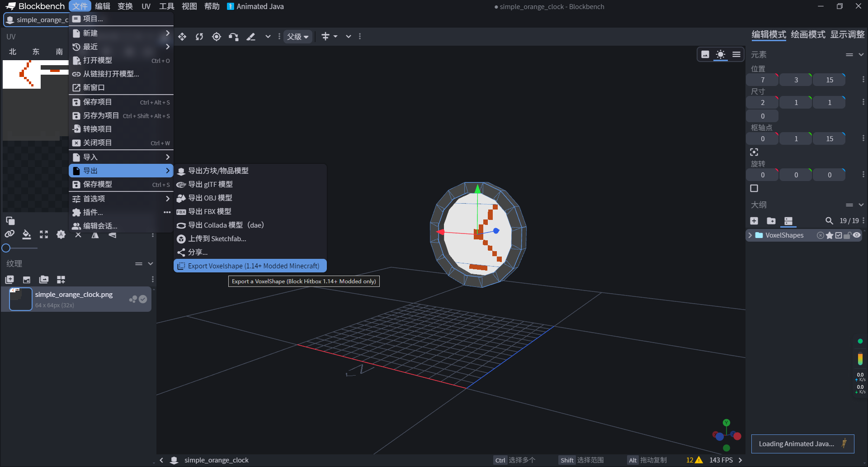This screenshot has width=868, height=467.
Task: Collapse the 元素 panel chevron
Action: pos(861,55)
